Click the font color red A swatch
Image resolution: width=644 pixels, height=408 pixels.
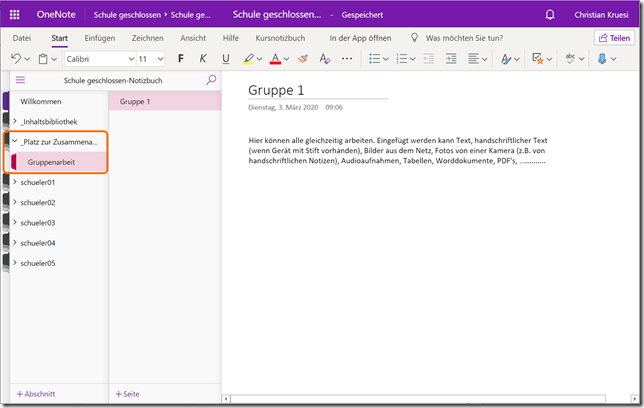click(275, 59)
